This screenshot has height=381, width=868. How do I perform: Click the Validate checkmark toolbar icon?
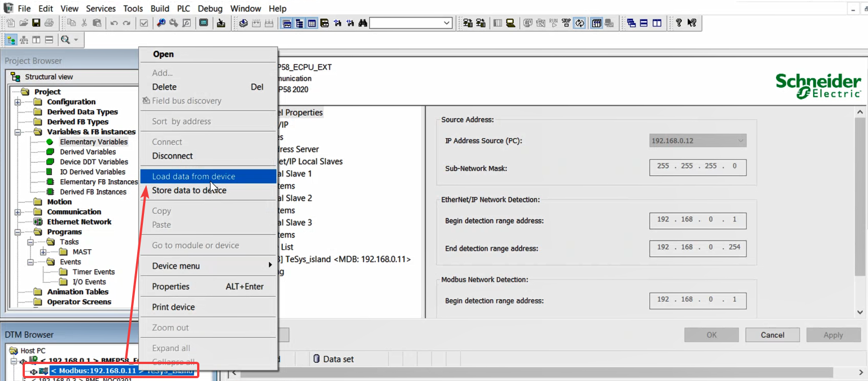143,23
